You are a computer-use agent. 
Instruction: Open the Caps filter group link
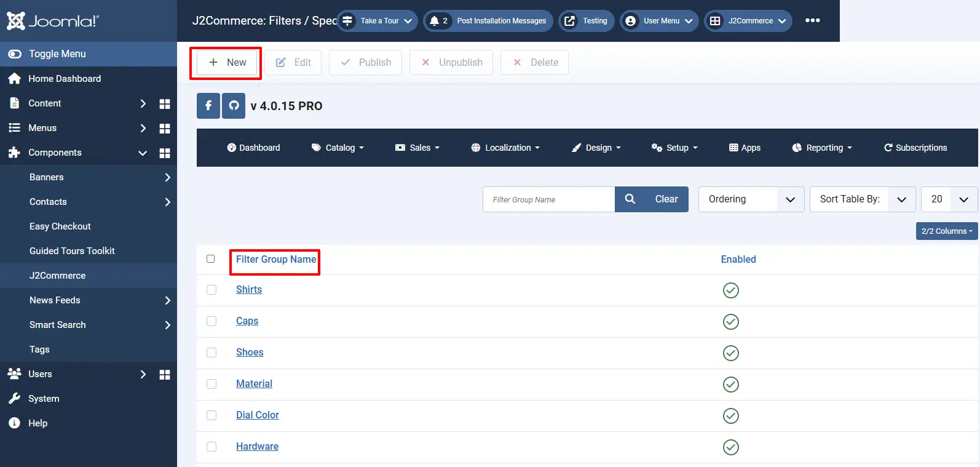(x=247, y=321)
